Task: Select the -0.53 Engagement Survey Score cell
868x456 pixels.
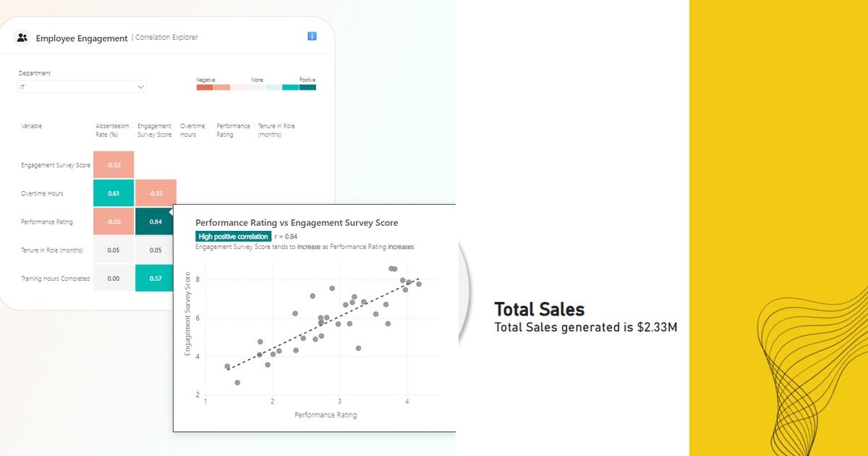Action: (114, 164)
